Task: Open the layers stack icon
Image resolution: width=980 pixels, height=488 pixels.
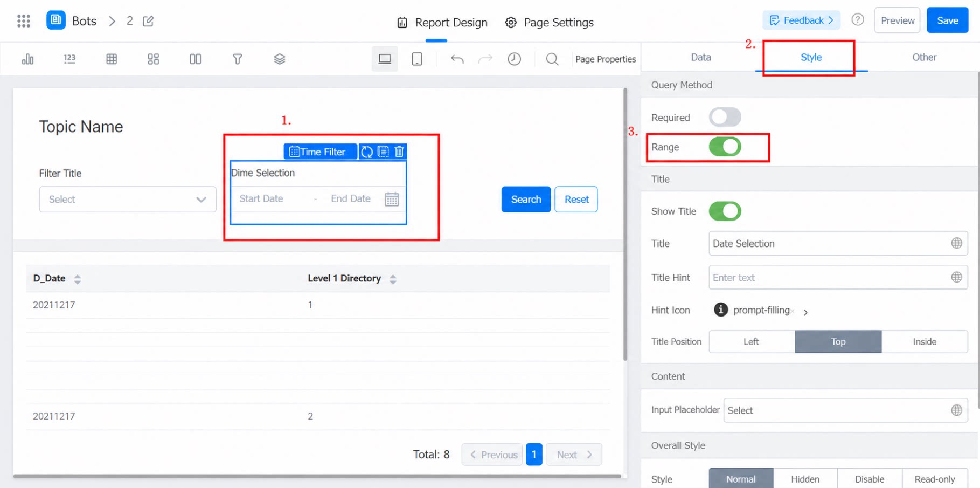Action: (279, 59)
